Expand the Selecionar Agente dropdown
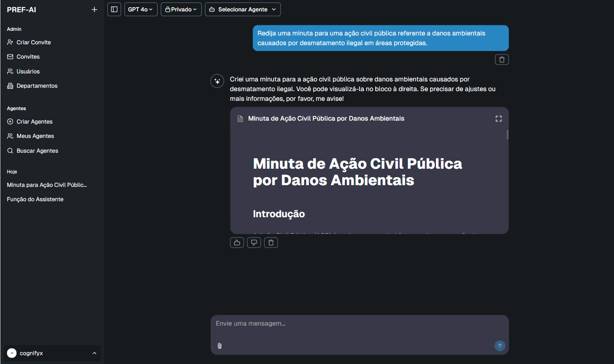The width and height of the screenshot is (614, 364). 243,9
